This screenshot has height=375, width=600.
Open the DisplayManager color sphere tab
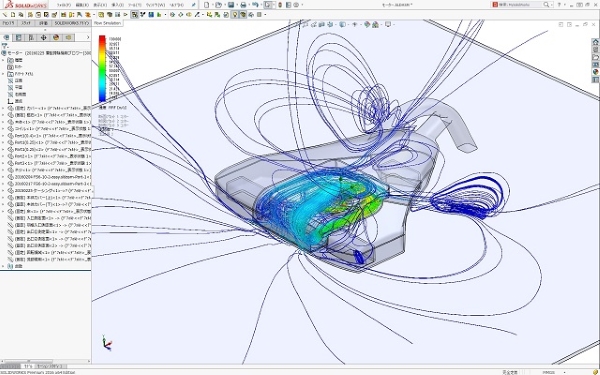[56, 38]
